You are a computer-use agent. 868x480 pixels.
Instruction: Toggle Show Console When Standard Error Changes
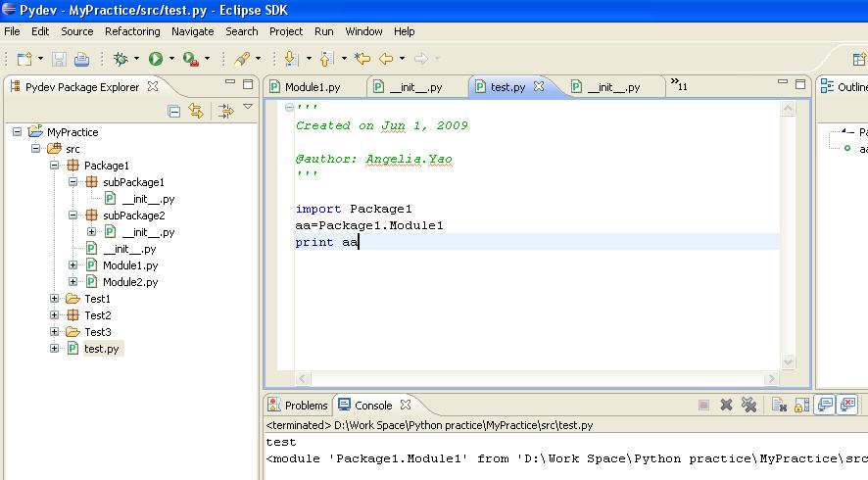point(848,406)
